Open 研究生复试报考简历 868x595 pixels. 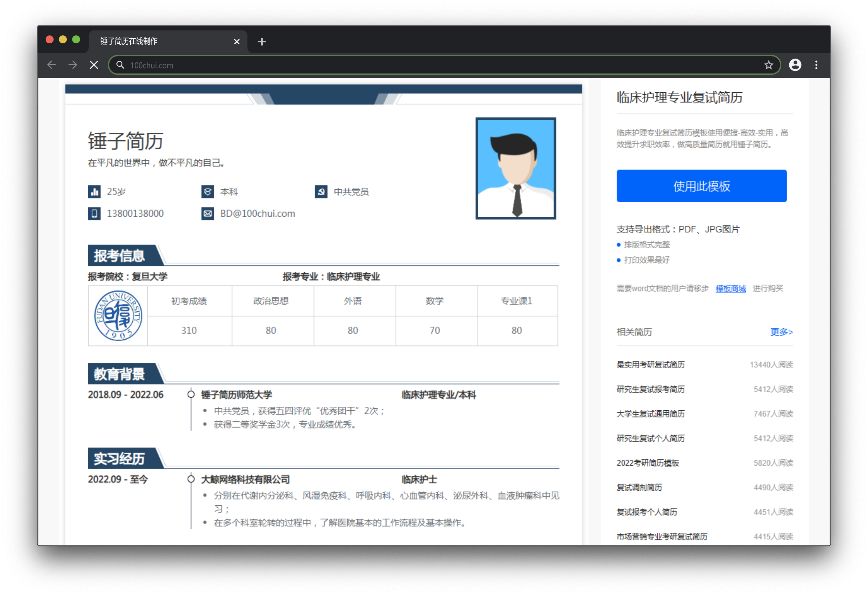click(650, 389)
